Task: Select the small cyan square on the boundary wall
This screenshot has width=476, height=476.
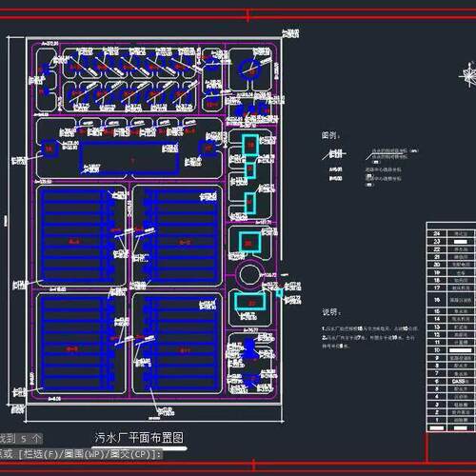Action: [279, 293]
